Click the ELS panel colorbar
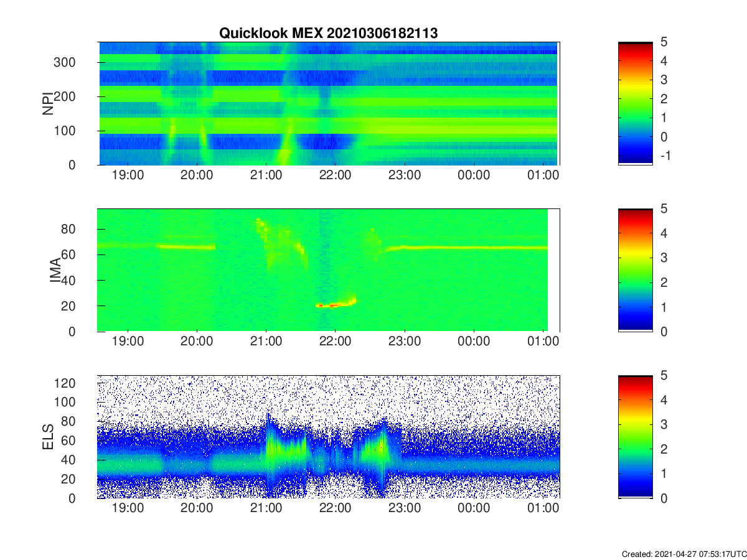This screenshot has height=560, width=747. click(636, 437)
